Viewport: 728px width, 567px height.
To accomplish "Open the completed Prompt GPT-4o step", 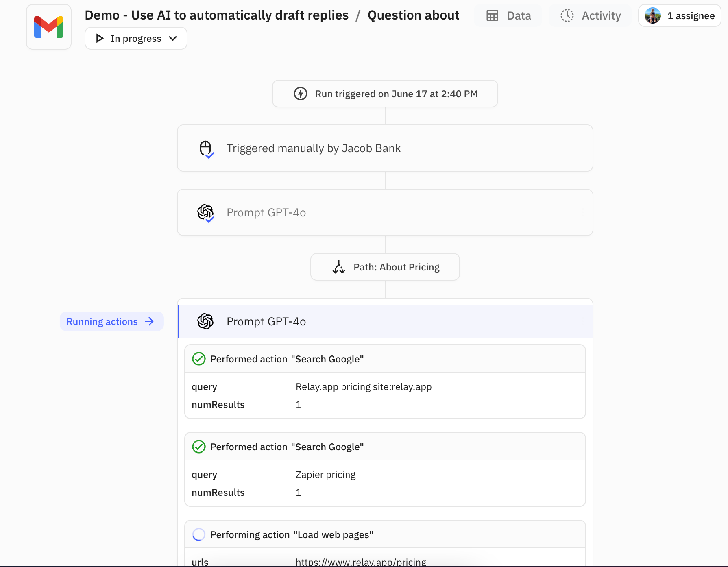I will 385,212.
